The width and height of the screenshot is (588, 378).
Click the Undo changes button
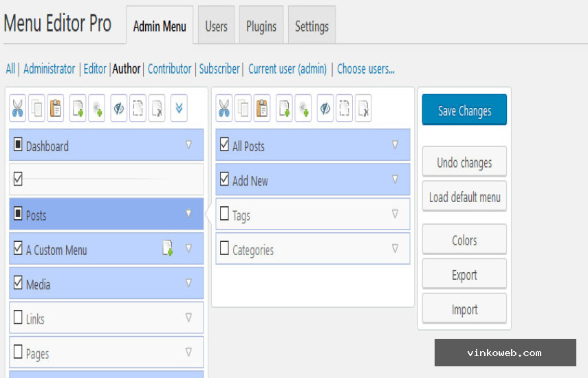coord(464,162)
